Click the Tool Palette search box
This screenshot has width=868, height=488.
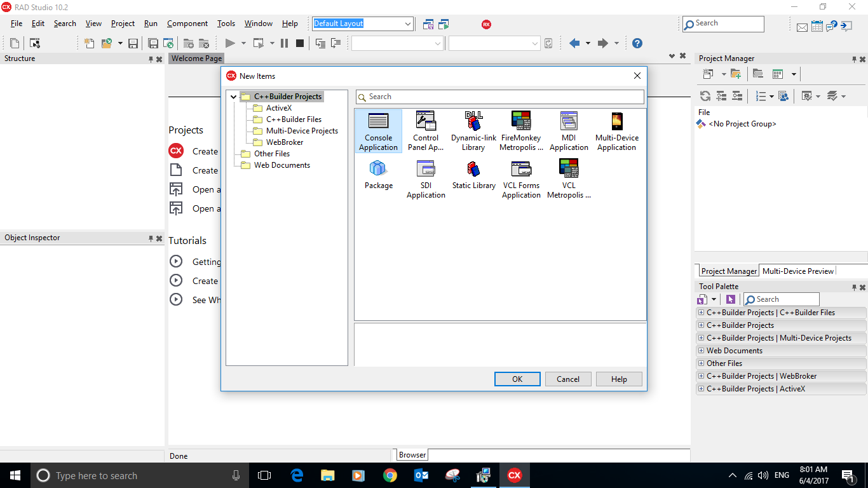pyautogui.click(x=782, y=299)
